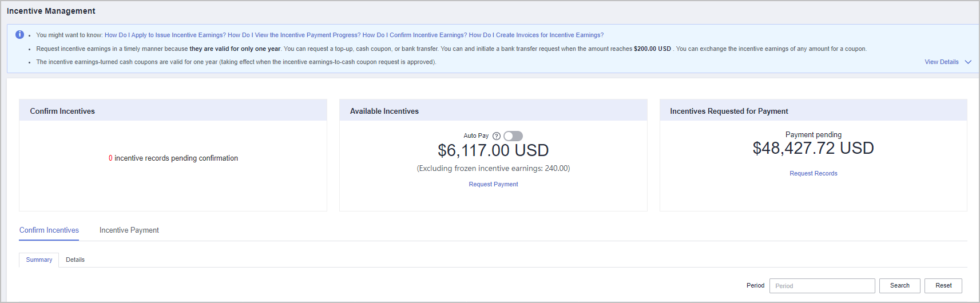Screen dimensions: 980x303
Task: Select the Summary sub-tab
Action: click(x=39, y=260)
